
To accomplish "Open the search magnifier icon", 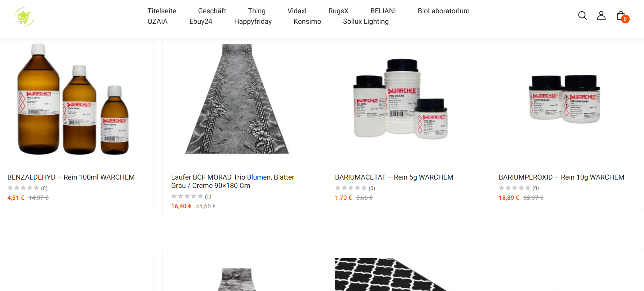I will point(582,15).
